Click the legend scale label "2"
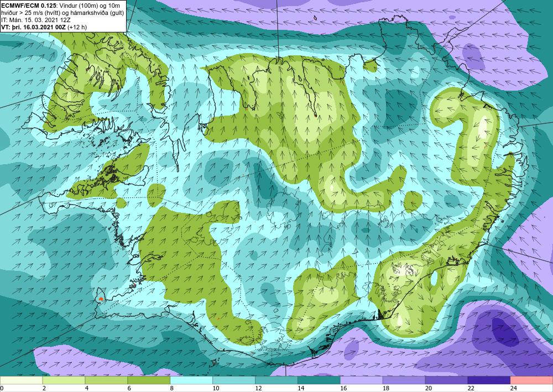553x392 pixels. click(44, 388)
